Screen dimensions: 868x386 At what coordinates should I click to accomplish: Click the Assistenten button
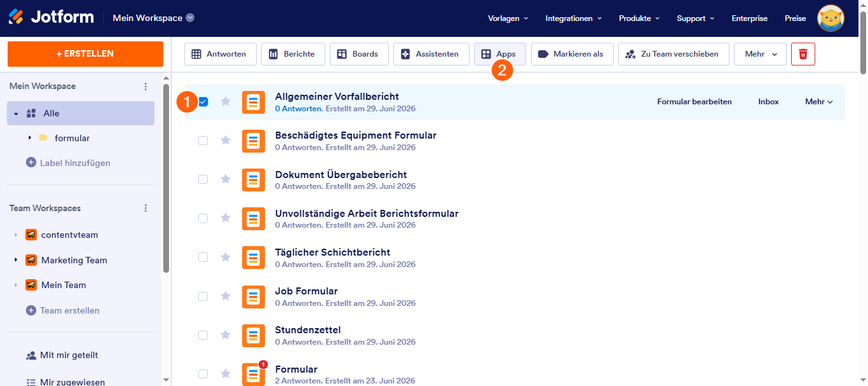pos(431,54)
